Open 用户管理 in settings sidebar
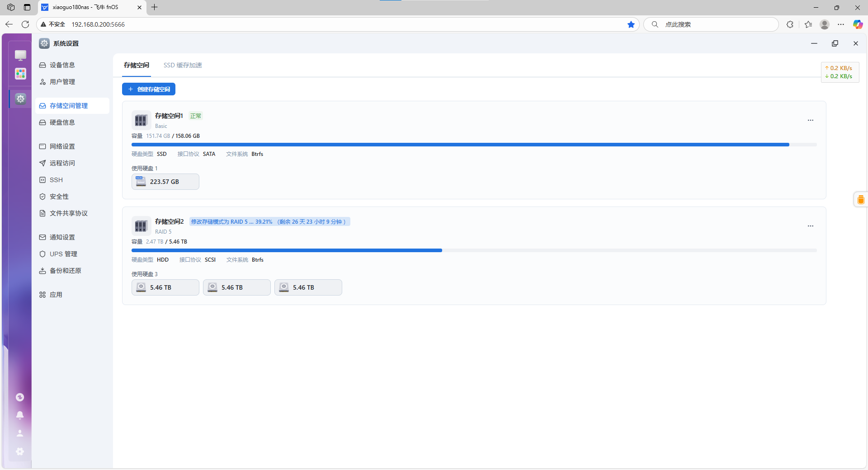Viewport: 868px width, 470px height. [72, 82]
